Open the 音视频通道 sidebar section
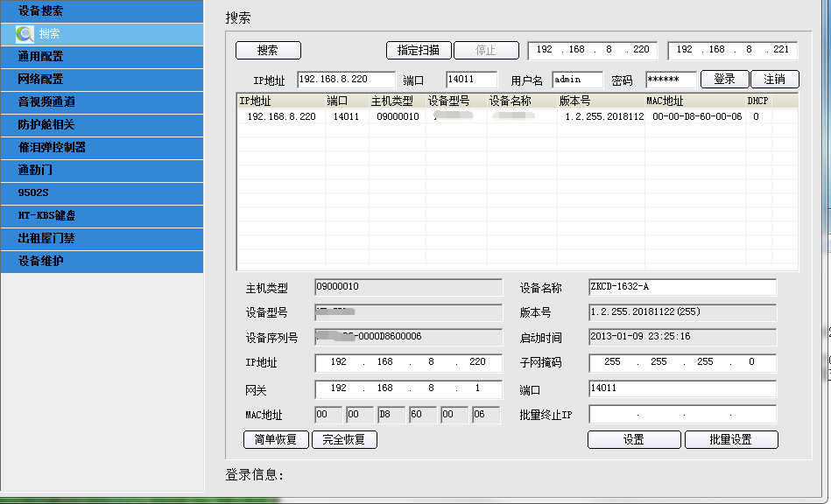This screenshot has height=504, width=831. (x=102, y=102)
